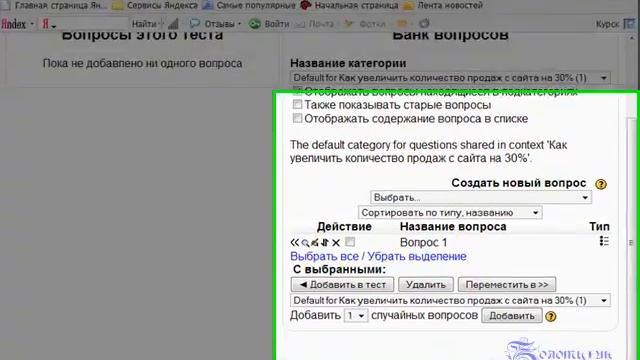The width and height of the screenshot is (640, 360).
Task: Click the Действие column header
Action: [x=344, y=227]
